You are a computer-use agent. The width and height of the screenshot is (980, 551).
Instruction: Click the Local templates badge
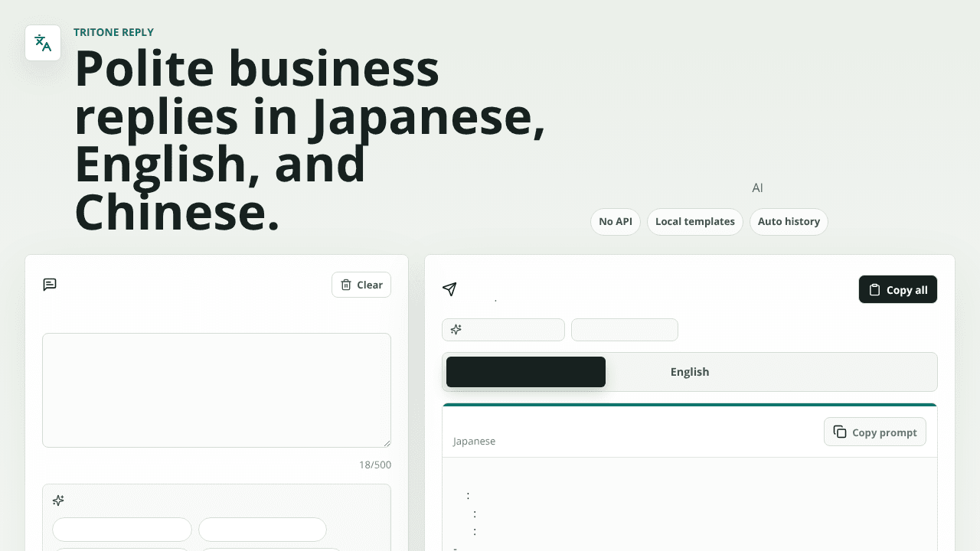[695, 222]
